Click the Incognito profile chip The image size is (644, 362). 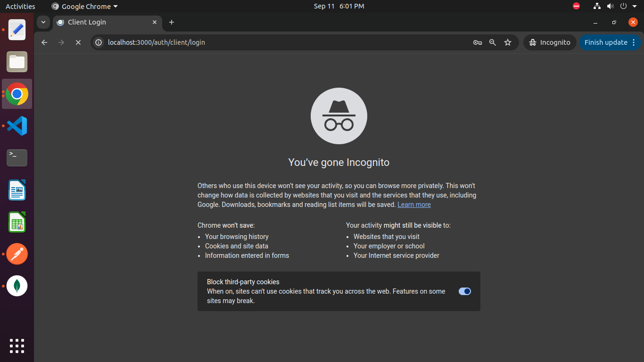point(550,42)
